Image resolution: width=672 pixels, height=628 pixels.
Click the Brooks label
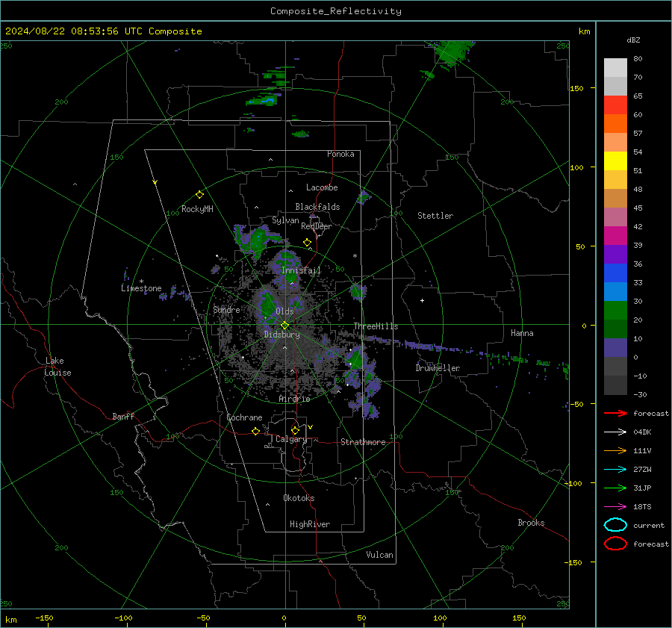pos(531,523)
